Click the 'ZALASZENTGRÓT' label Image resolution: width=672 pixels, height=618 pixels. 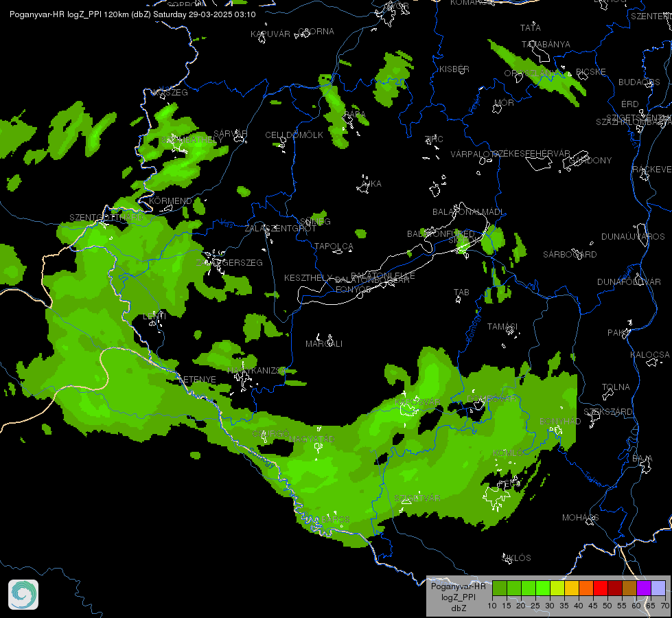[x=280, y=229]
